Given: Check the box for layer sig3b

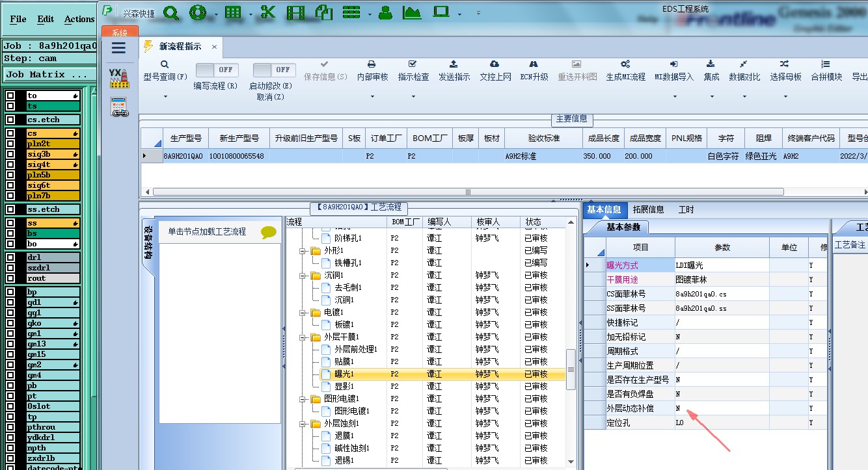Looking at the screenshot, I should (10, 154).
